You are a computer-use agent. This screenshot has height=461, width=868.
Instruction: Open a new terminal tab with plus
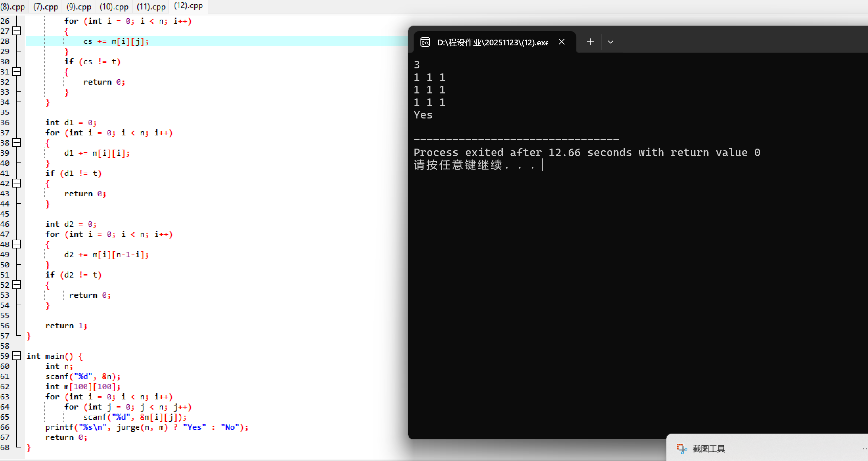pyautogui.click(x=590, y=42)
